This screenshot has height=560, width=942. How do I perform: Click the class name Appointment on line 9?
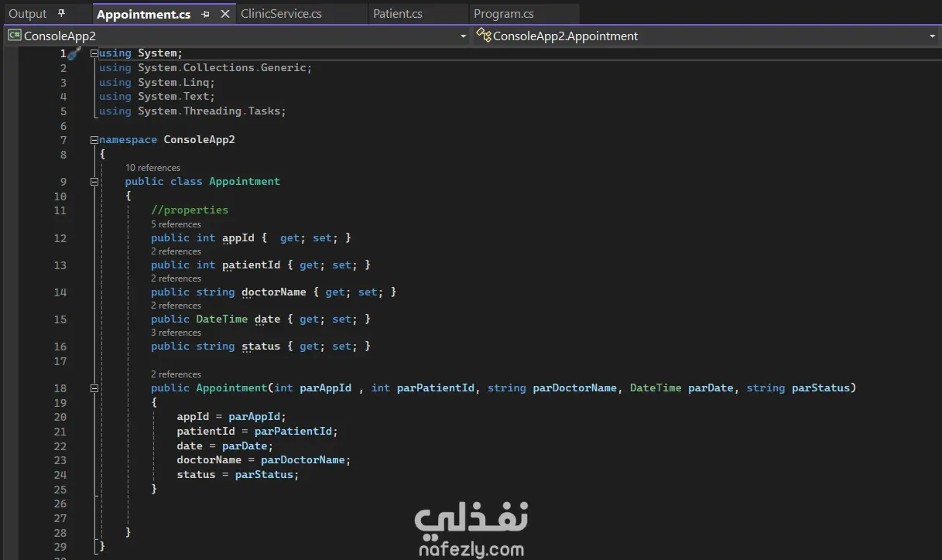(245, 182)
